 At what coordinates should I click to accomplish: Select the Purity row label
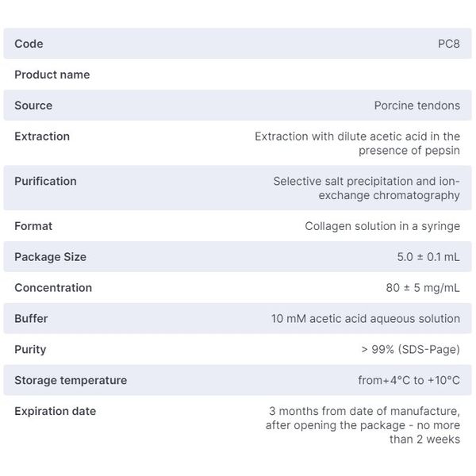pos(30,350)
